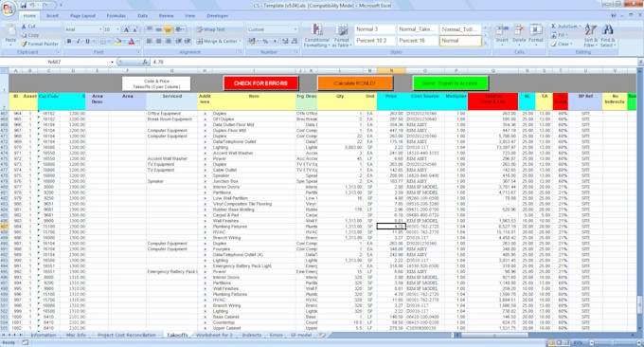Switch to the Developer tab

(218, 15)
